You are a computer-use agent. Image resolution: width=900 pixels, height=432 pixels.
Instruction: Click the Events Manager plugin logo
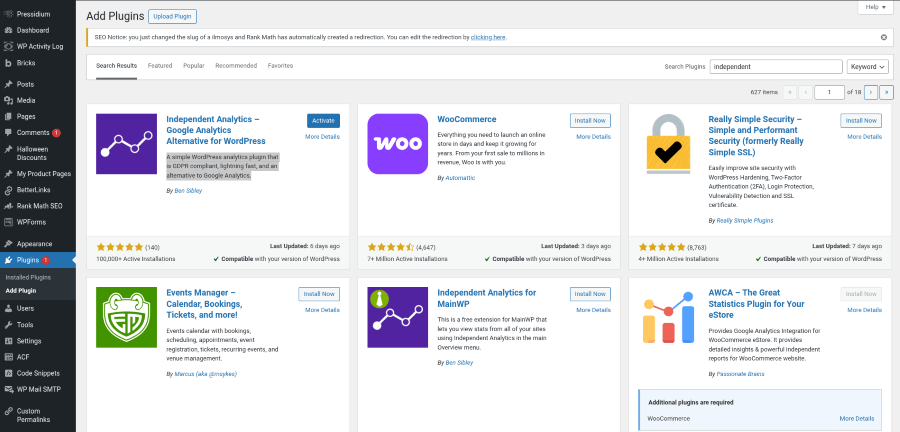[x=126, y=316]
